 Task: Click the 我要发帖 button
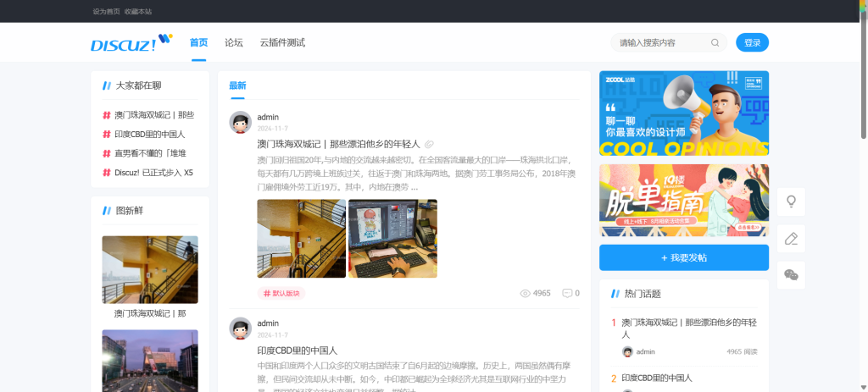684,257
